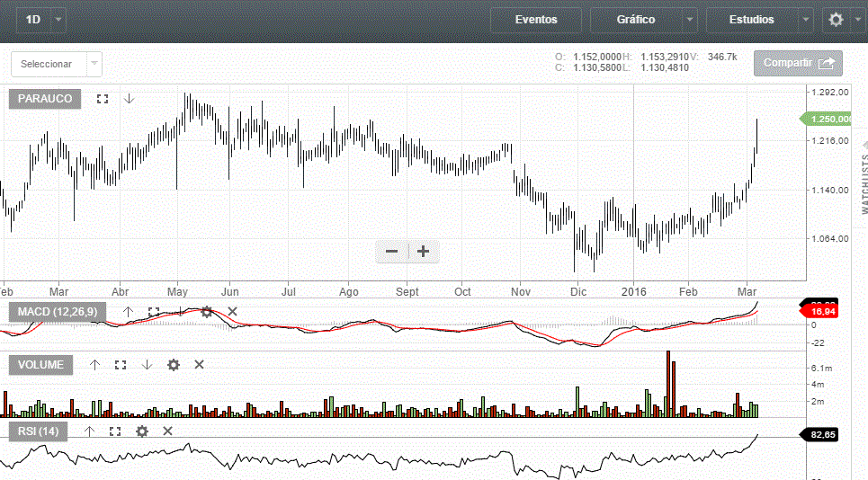Click the Eventos menu button
868x480 pixels.
pos(536,20)
